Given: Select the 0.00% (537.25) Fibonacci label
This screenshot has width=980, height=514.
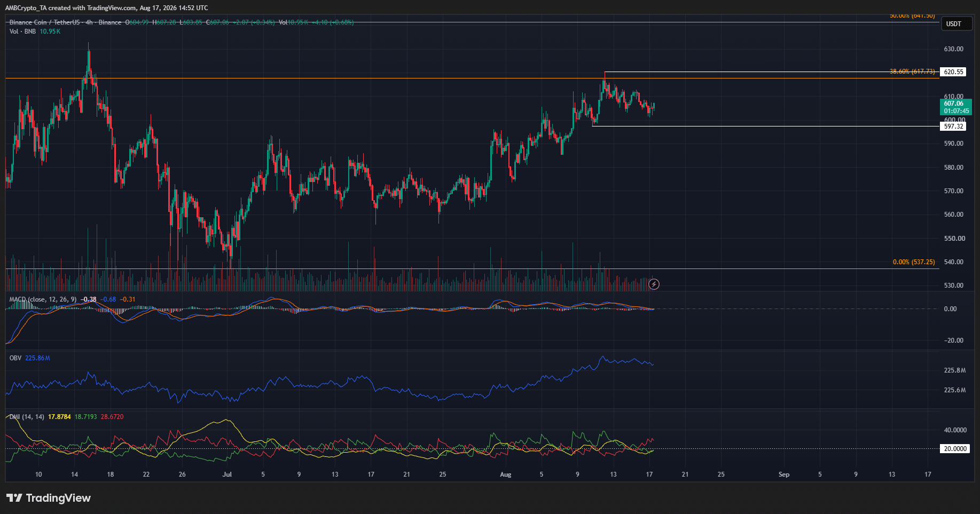Looking at the screenshot, I should (914, 262).
